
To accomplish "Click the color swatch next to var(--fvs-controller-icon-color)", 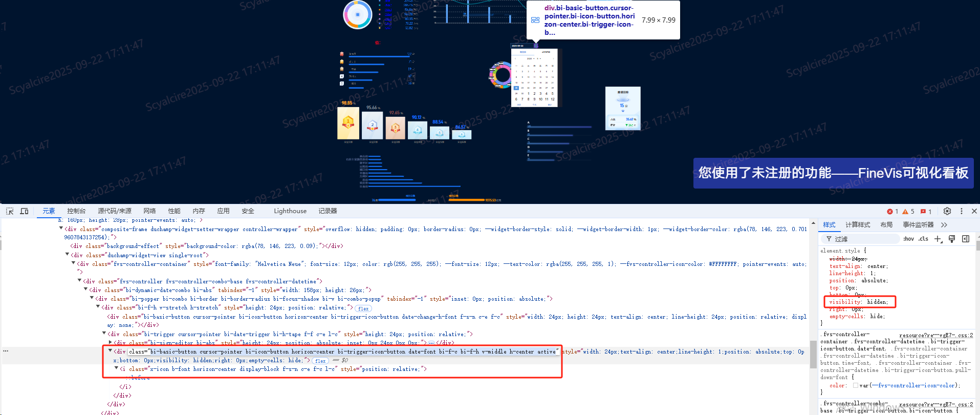I will coord(856,385).
